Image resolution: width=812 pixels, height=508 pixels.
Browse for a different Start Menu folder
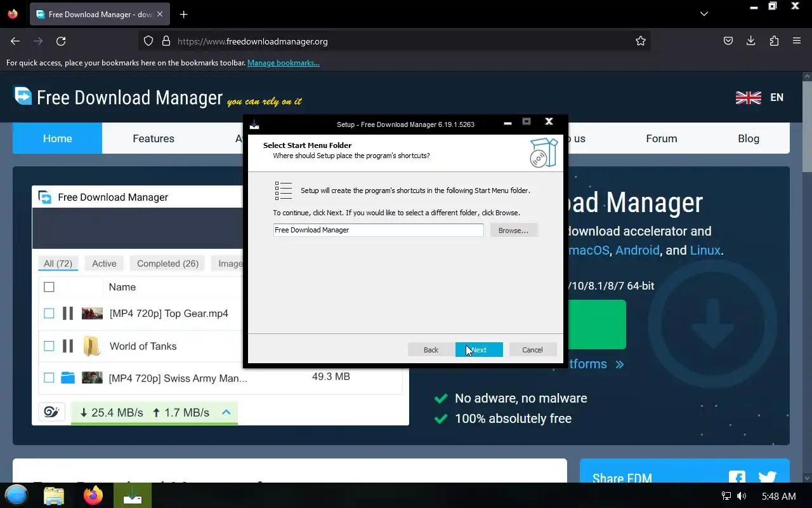click(x=513, y=231)
